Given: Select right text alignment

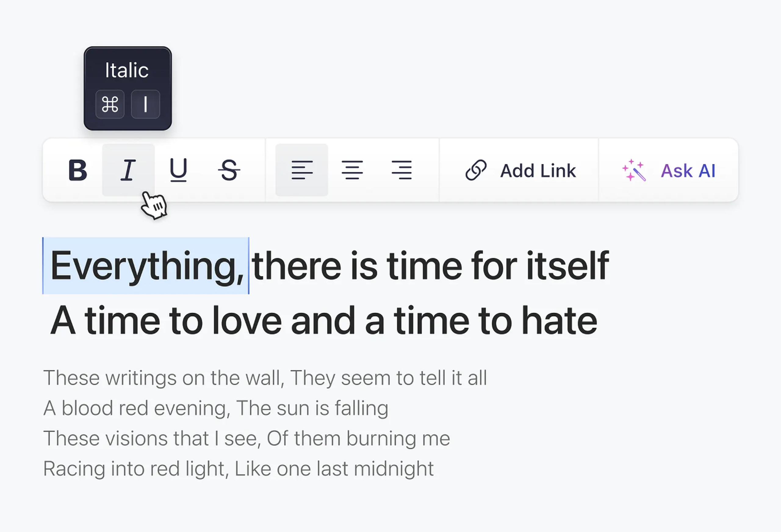Looking at the screenshot, I should point(402,170).
